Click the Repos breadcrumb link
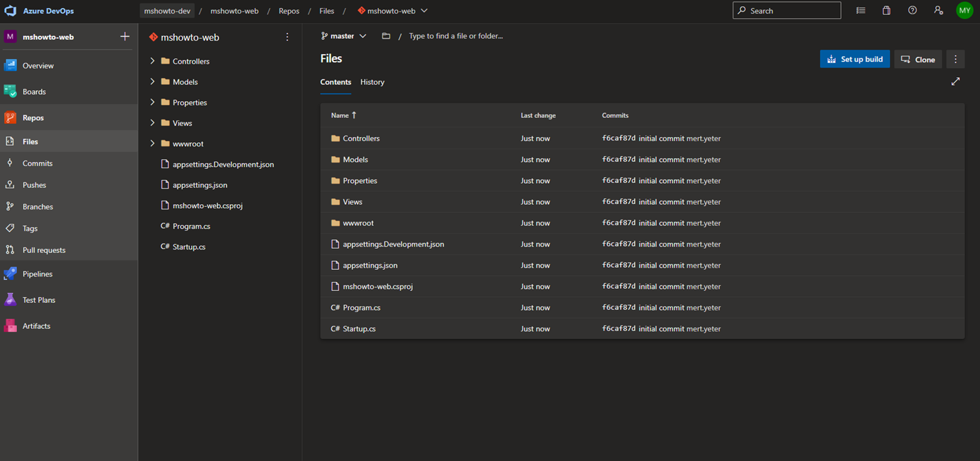Viewport: 980px width, 461px height. pyautogui.click(x=289, y=11)
